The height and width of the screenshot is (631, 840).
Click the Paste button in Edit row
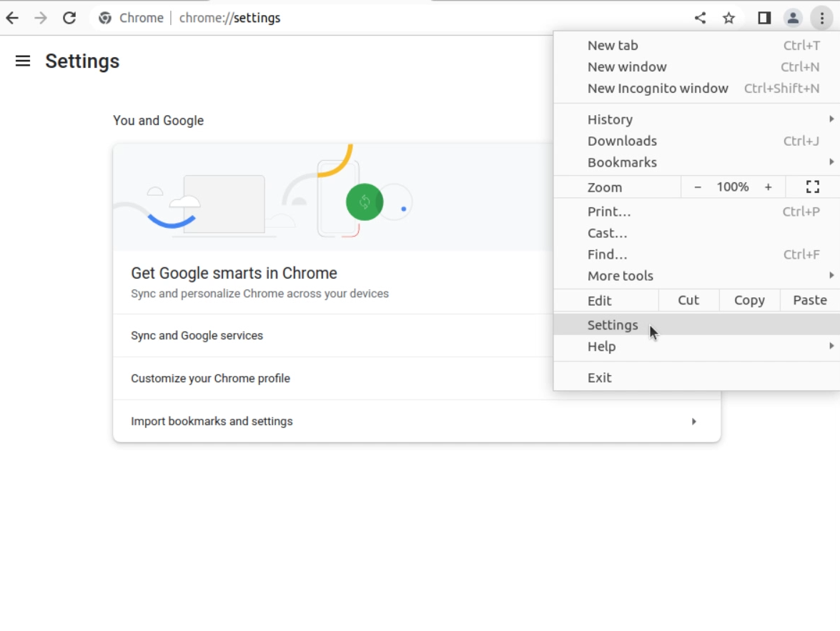pos(809,300)
